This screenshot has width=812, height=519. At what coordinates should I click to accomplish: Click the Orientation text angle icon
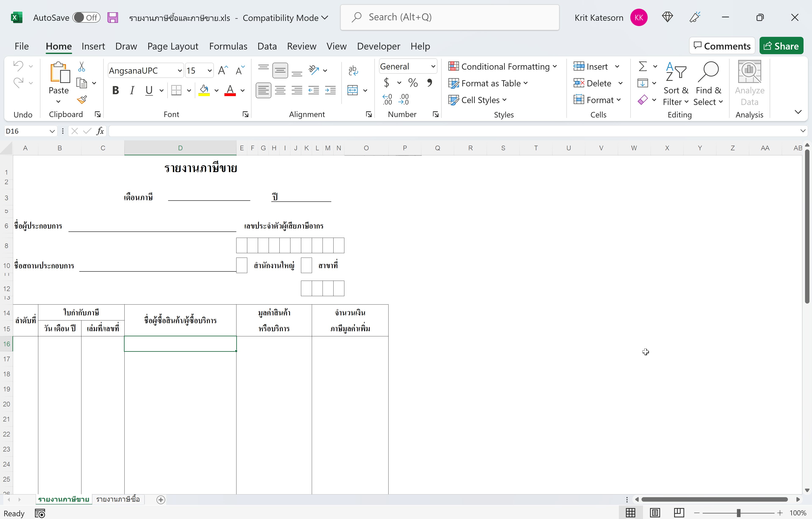(x=314, y=70)
